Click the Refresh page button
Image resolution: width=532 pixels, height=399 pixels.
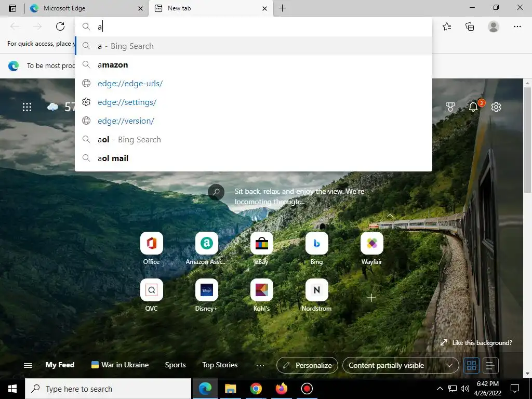point(60,26)
